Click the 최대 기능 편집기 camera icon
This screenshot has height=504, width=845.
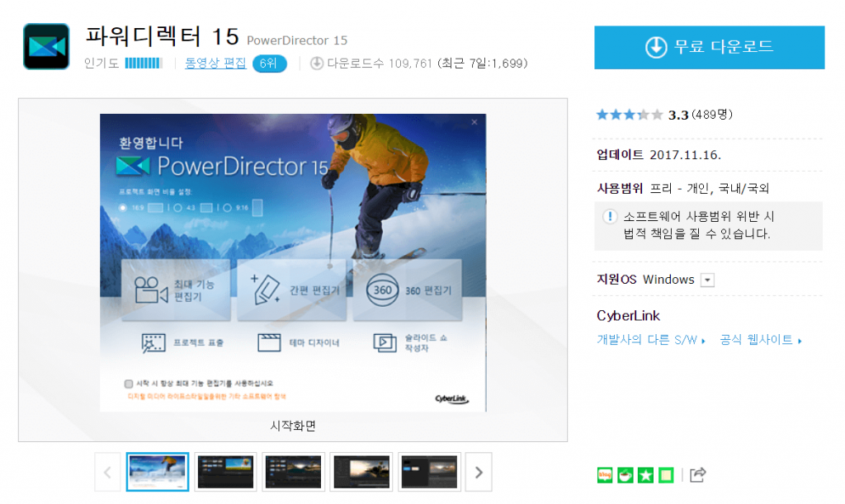point(150,290)
